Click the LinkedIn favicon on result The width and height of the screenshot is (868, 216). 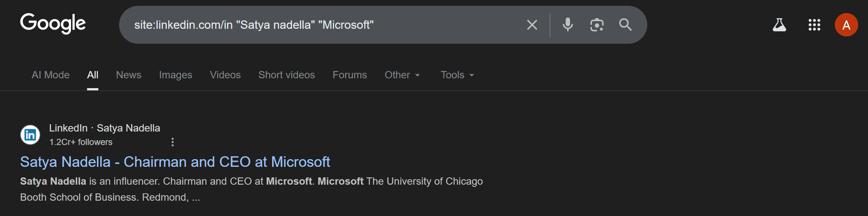[x=30, y=135]
